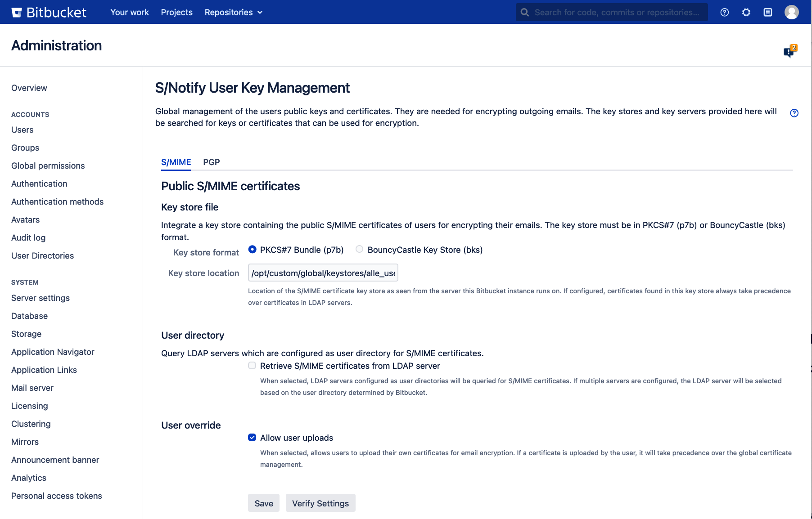Screen dimensions: 812x519
Task: Click the Bitbucket logo icon
Action: [x=17, y=12]
